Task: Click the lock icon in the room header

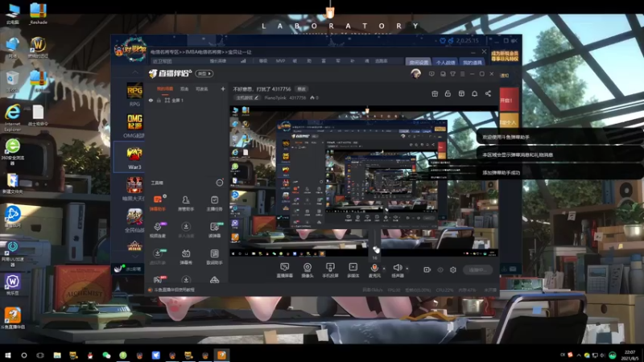Action: [448, 93]
